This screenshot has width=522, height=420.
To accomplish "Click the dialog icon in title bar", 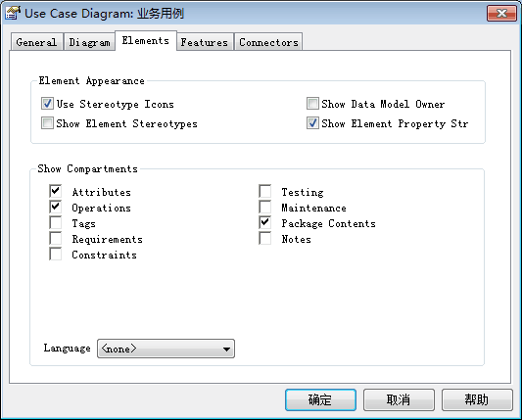I will click(13, 13).
